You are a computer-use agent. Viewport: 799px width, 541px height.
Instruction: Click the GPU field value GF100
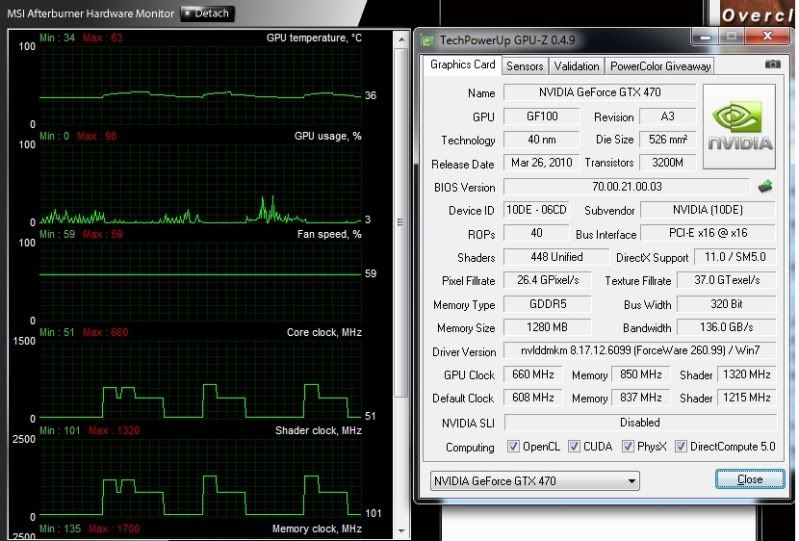tap(541, 116)
